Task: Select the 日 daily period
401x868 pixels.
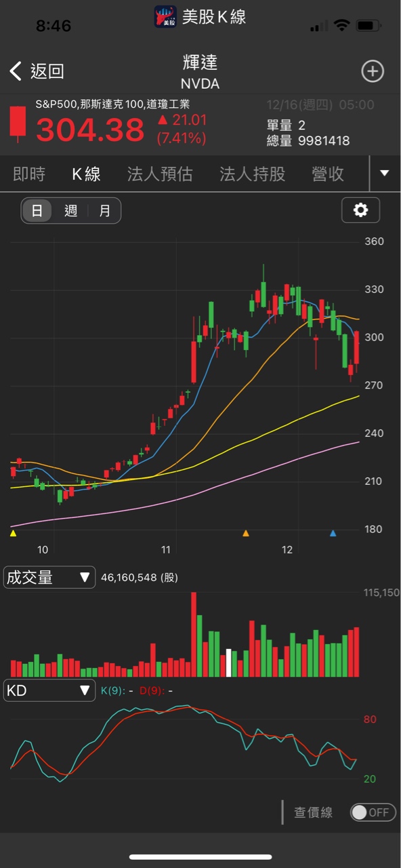Action: [37, 211]
